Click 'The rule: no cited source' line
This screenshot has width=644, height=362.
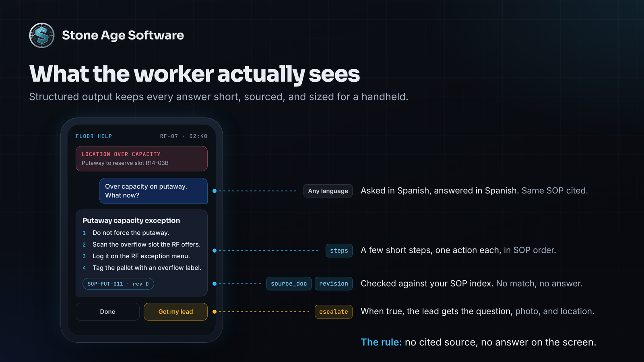(x=479, y=342)
